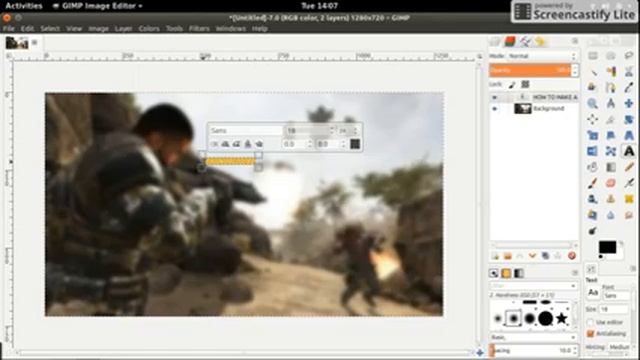640x360 pixels.
Task: Select the Rectangle Select tool
Action: [x=593, y=56]
